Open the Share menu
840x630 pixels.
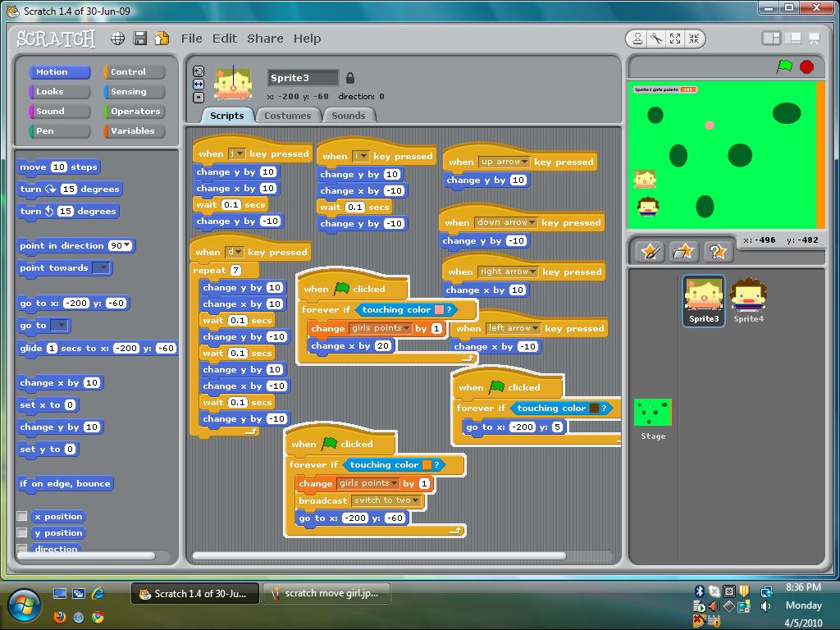(x=265, y=39)
